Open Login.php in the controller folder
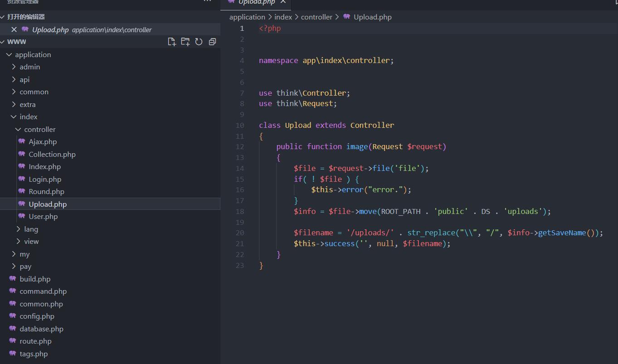This screenshot has width=618, height=364. pyautogui.click(x=45, y=179)
